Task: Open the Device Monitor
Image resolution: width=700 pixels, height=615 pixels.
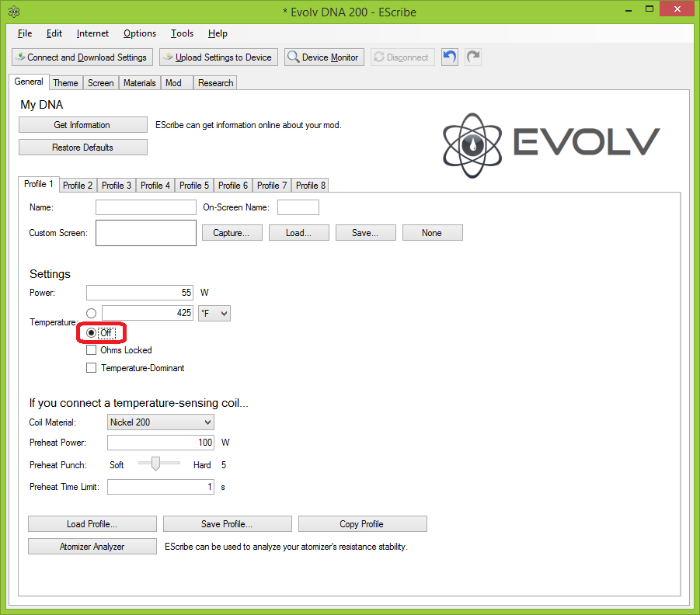Action: click(x=324, y=57)
